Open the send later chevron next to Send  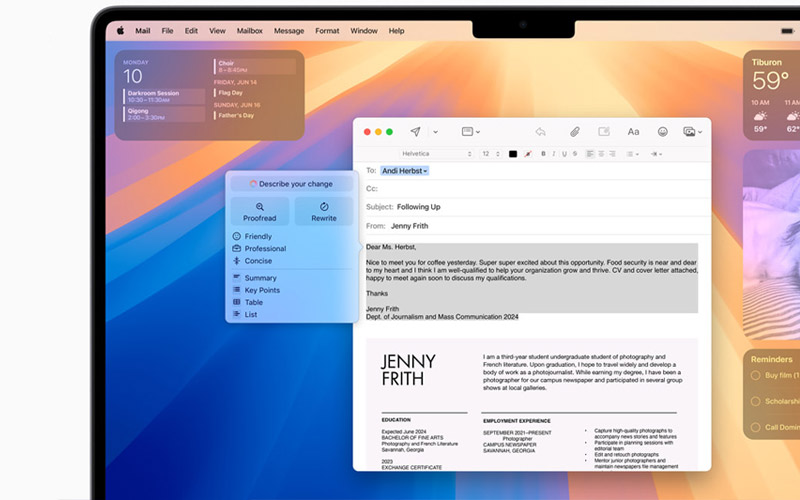(x=435, y=132)
